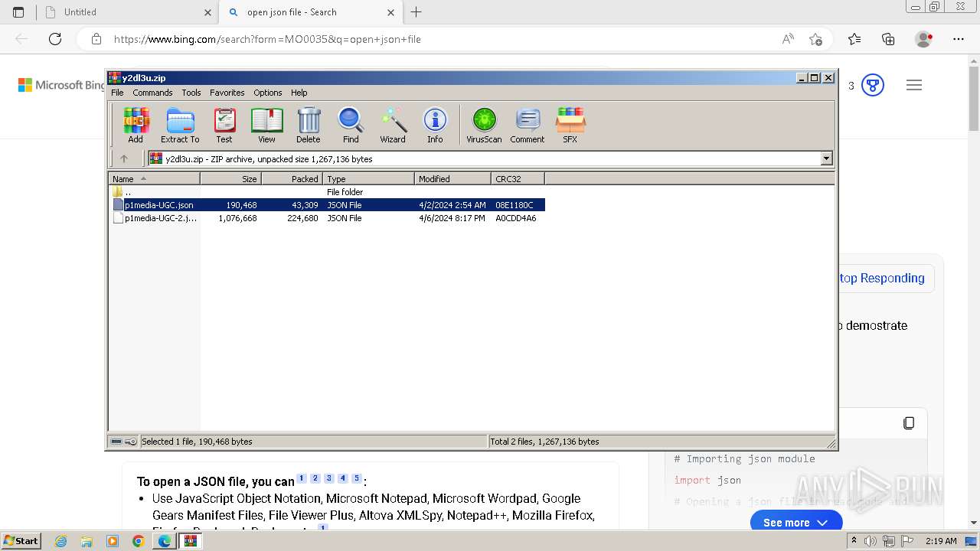Viewport: 980px width, 551px height.
Task: Open the Comment tool
Action: 528,125
